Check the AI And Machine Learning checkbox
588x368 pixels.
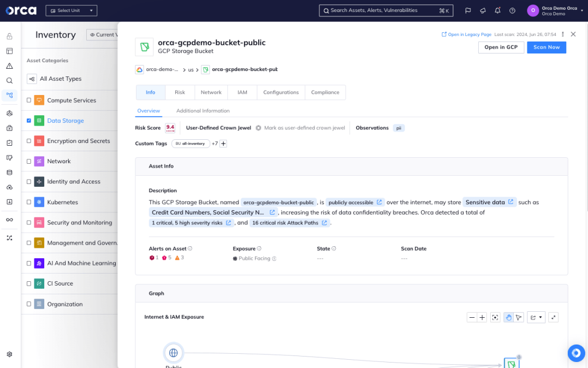[29, 263]
